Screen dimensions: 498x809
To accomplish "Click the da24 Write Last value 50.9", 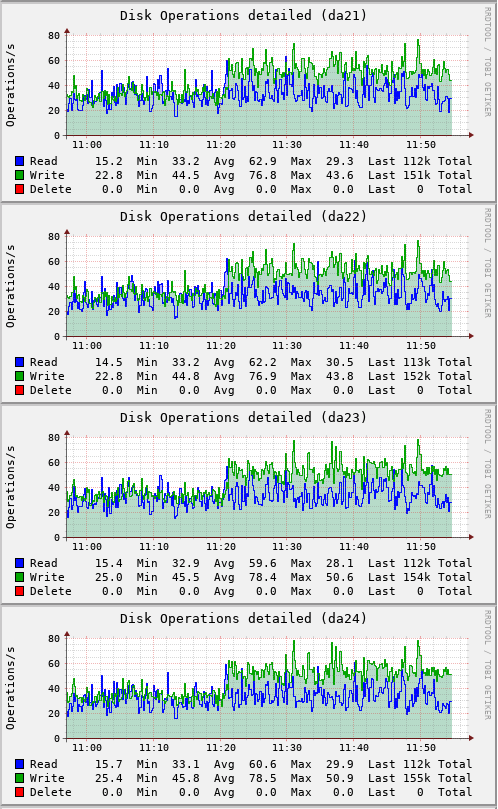I will (340, 778).
